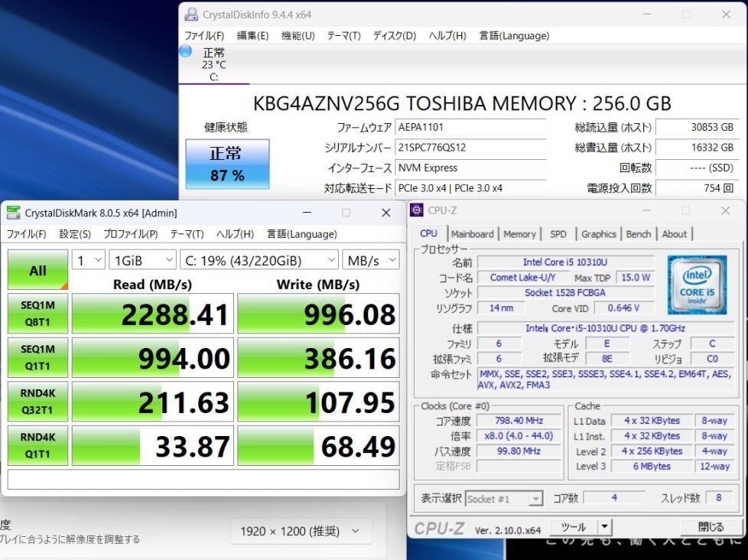This screenshot has width=748, height=560.
Task: Click the RND4K Q1T1 read result 33.87
Action: click(153, 445)
